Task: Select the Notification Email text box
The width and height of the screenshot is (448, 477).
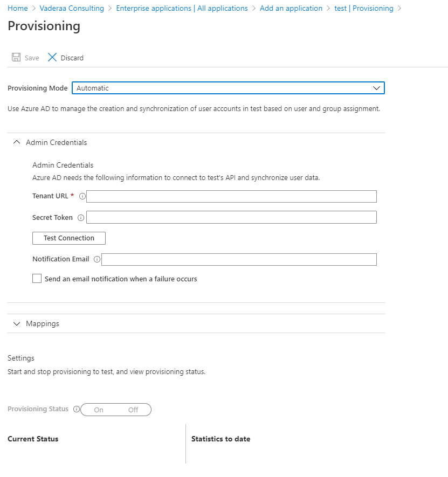Action: click(x=239, y=259)
